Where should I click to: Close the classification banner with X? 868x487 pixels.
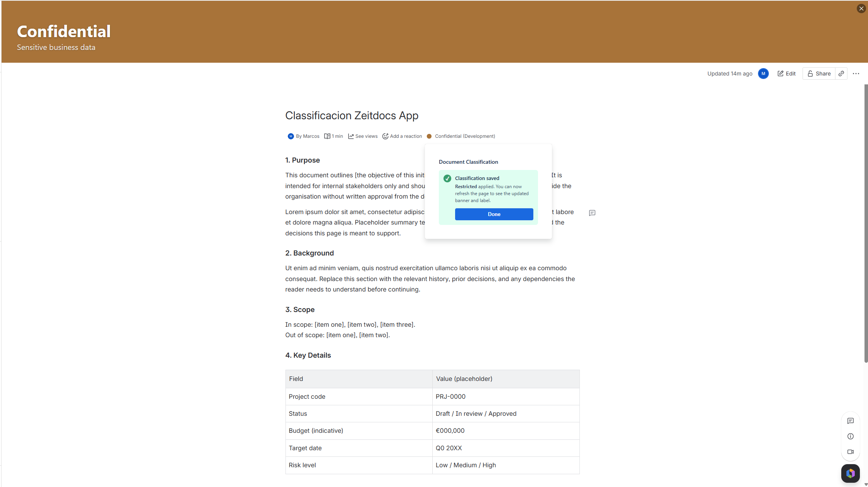861,9
